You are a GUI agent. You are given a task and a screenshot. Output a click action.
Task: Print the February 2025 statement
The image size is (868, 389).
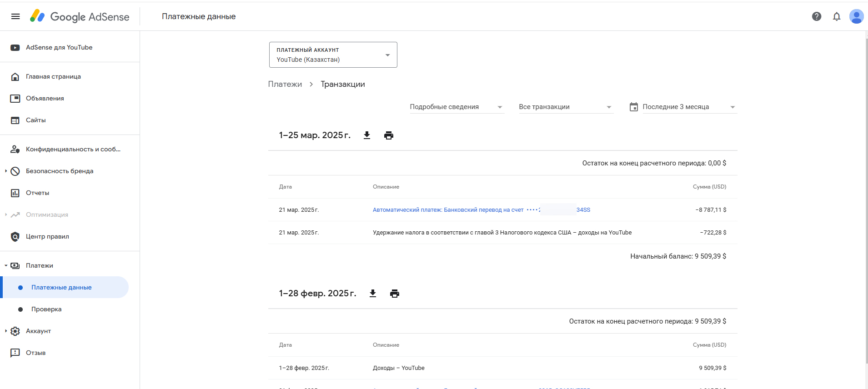coord(395,294)
